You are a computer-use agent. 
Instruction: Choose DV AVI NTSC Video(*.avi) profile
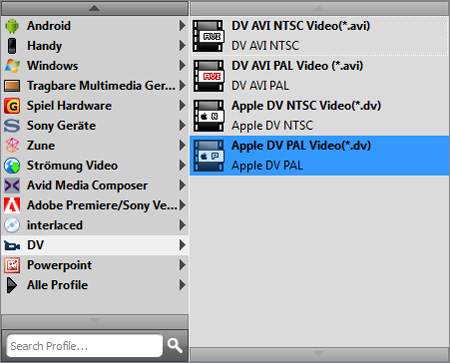pyautogui.click(x=319, y=36)
